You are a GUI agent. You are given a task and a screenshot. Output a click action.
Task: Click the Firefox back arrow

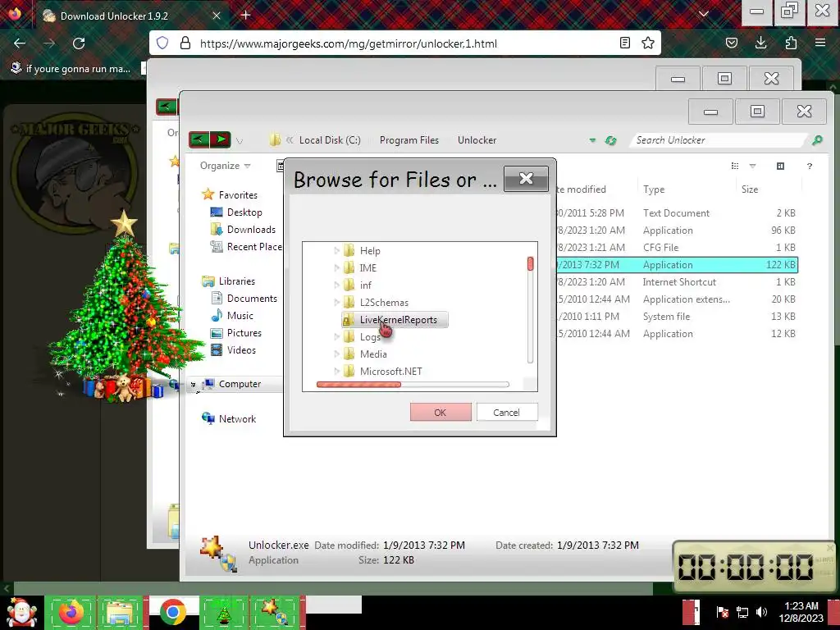[x=20, y=43]
